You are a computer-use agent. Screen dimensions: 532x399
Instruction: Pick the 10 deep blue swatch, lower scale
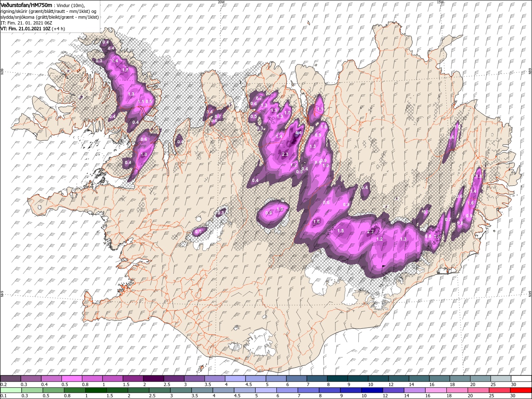(372, 390)
